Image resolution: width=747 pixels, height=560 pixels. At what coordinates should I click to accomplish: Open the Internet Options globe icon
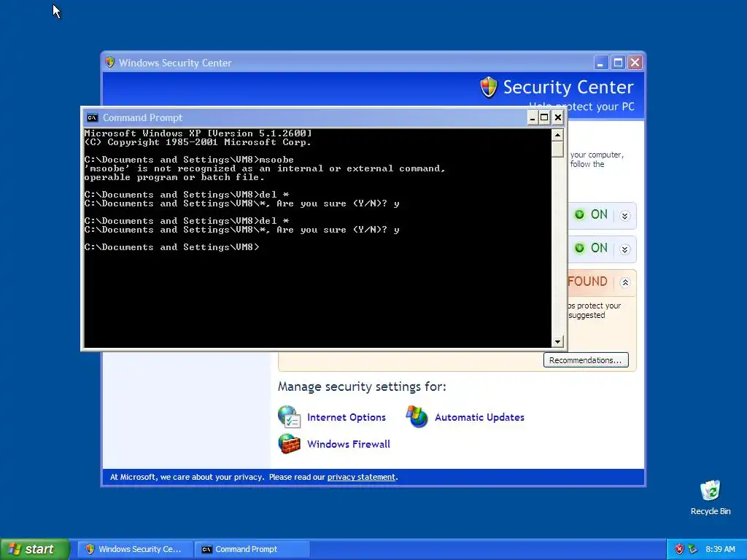coord(289,416)
